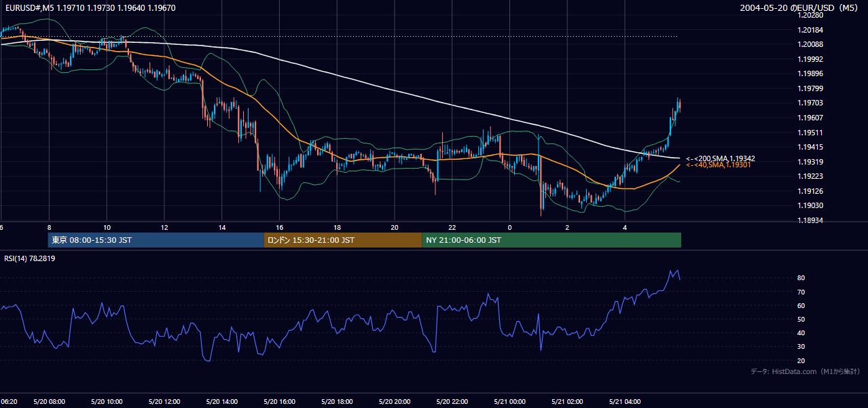Click price axis value 1.19223
Viewport: 868px width, 408px height.
click(x=810, y=176)
